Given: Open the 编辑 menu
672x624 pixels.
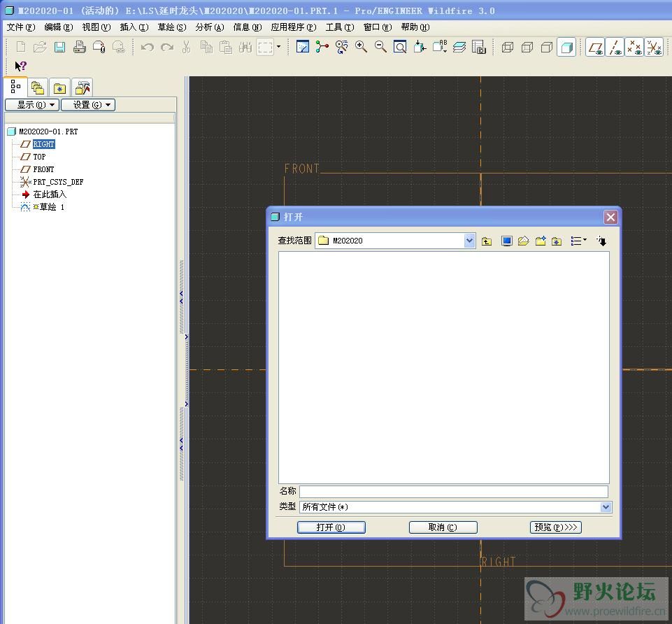Looking at the screenshot, I should click(x=59, y=27).
